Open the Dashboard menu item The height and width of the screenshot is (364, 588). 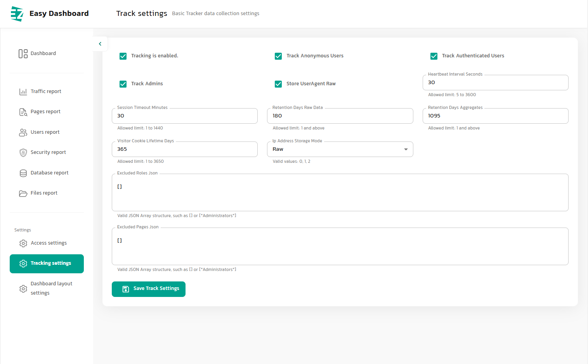click(47, 53)
